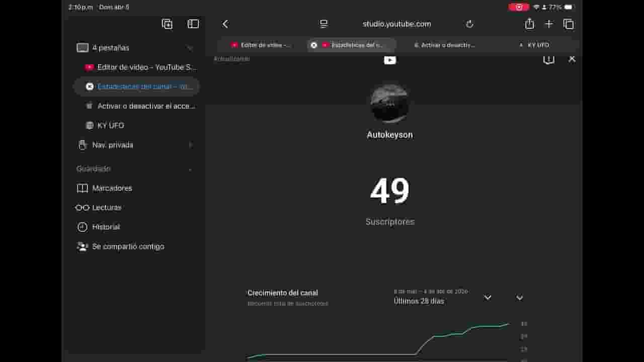This screenshot has width=644, height=362.
Task: Add a new tab with plus icon
Action: click(549, 24)
